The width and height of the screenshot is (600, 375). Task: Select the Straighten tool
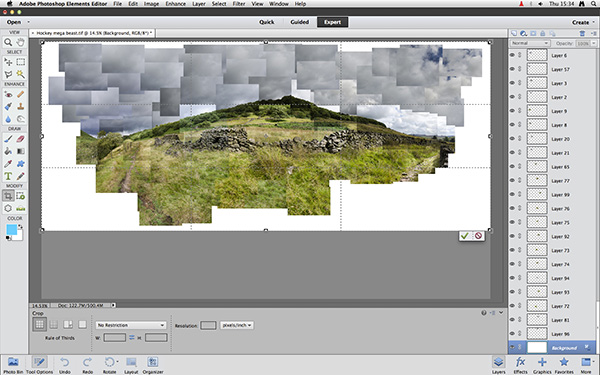pos(20,209)
